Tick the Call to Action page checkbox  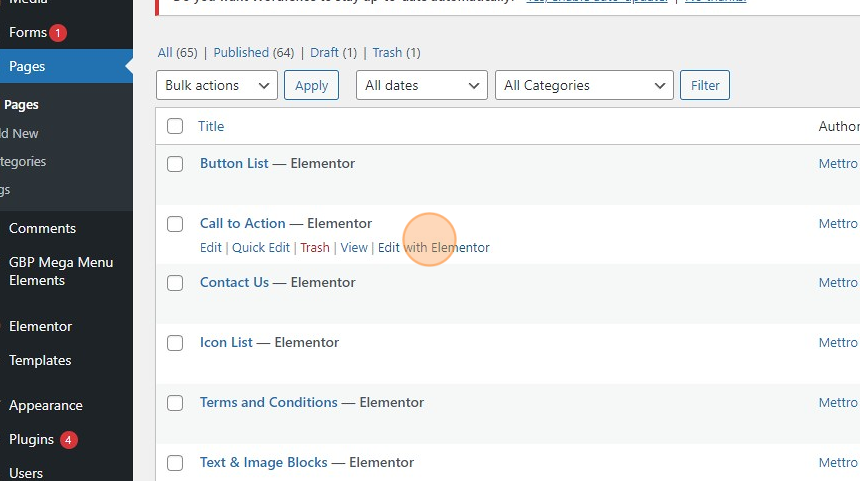coord(175,224)
